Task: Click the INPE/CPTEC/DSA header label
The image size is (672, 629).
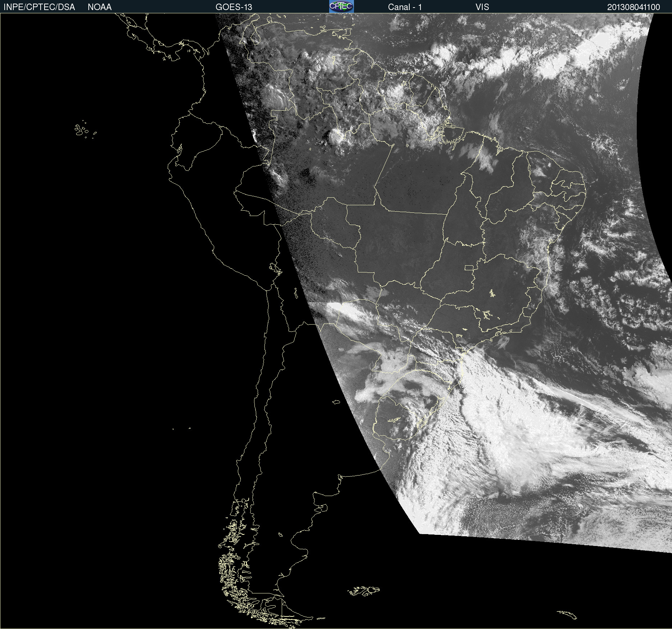Action: [39, 7]
